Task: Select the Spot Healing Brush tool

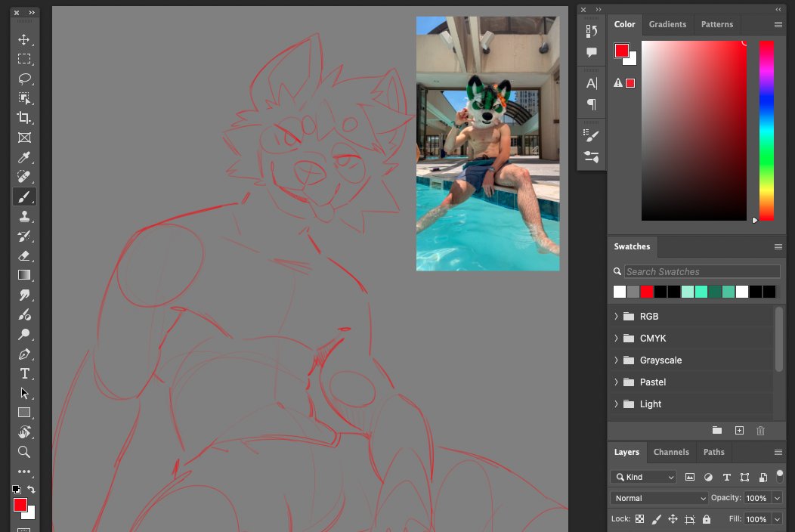Action: tap(24, 177)
